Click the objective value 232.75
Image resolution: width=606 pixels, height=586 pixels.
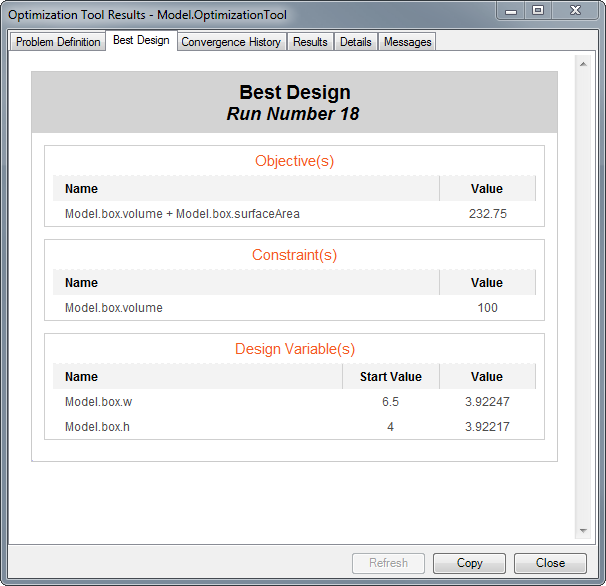(x=487, y=214)
